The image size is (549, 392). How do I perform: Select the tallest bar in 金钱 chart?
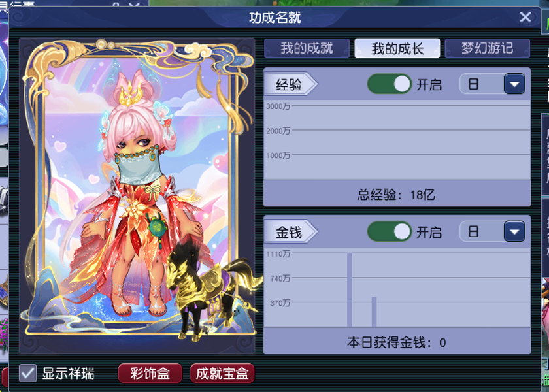coord(350,290)
